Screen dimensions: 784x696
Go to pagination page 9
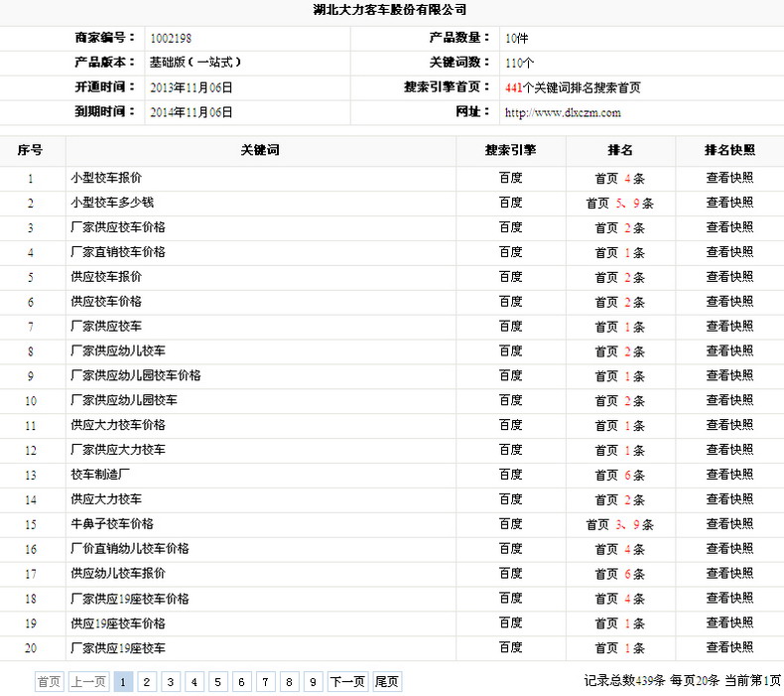(x=313, y=682)
